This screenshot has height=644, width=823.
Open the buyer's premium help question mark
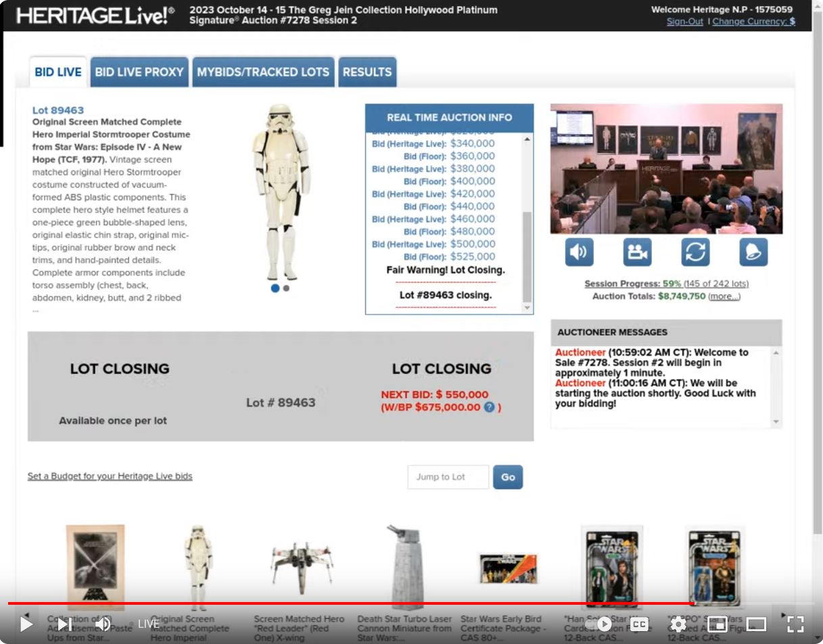point(489,407)
